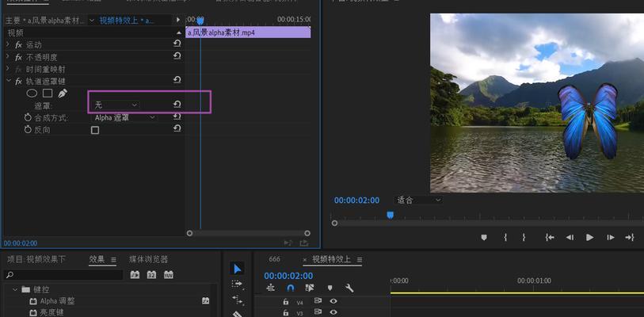This screenshot has width=644, height=317.
Task: Open the master clip dropdown arrow
Action: (x=92, y=20)
